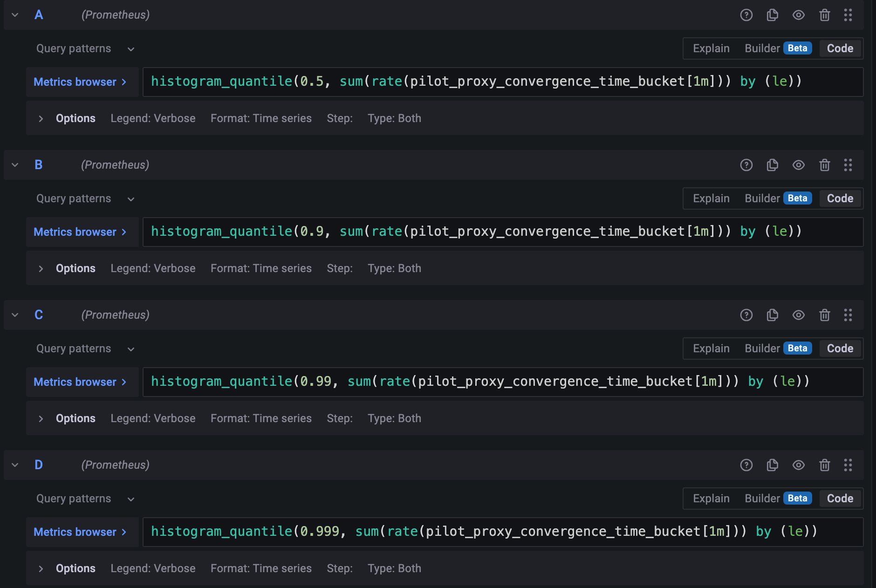The height and width of the screenshot is (588, 876).
Task: Open help for query B
Action: coord(746,165)
